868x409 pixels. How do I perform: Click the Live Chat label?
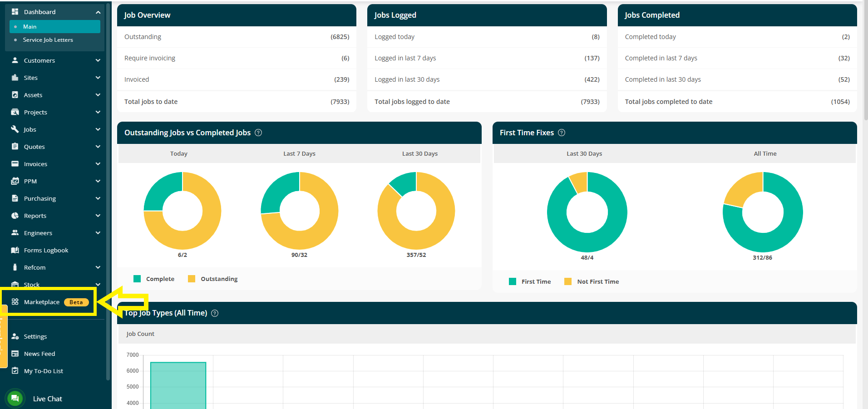coord(48,399)
